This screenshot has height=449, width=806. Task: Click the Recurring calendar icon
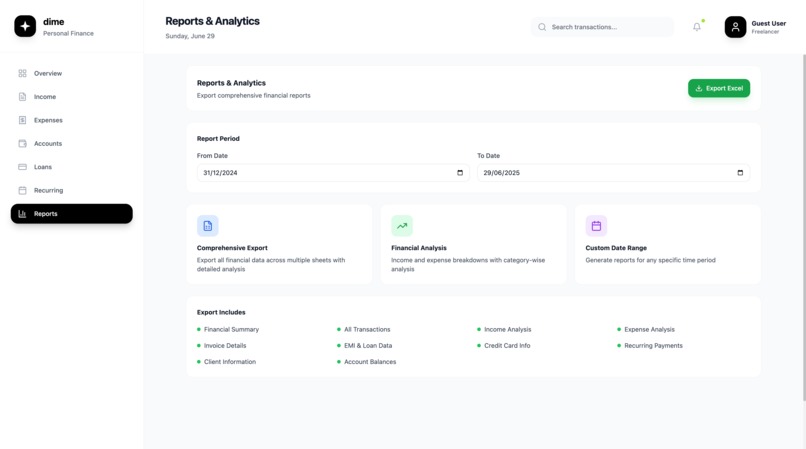[22, 190]
